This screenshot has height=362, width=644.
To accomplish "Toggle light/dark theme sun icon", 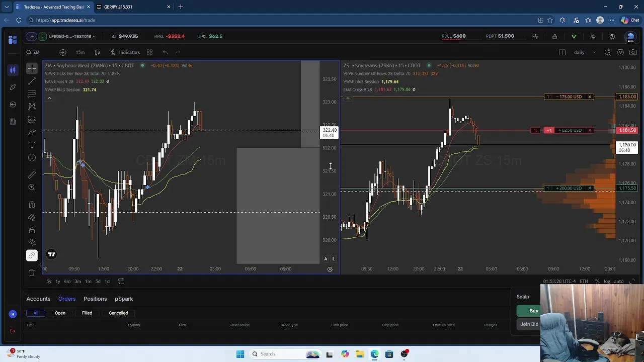I will point(593,37).
